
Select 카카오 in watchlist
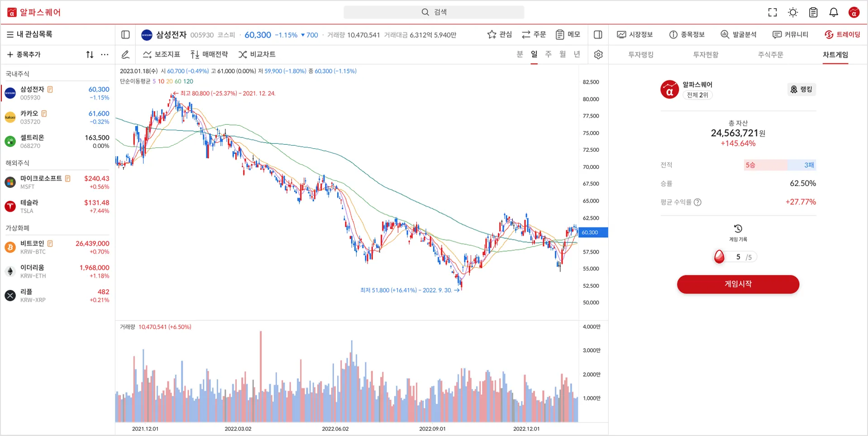(57, 118)
